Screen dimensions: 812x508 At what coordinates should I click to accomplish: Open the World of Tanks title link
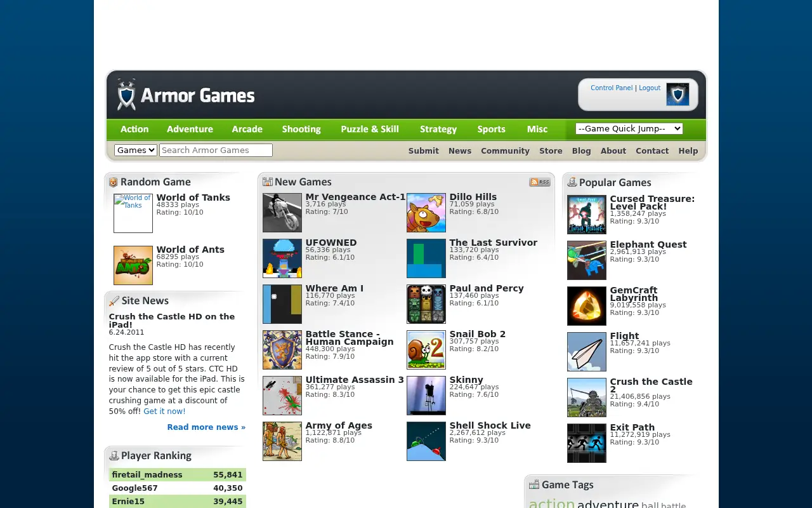tap(193, 197)
